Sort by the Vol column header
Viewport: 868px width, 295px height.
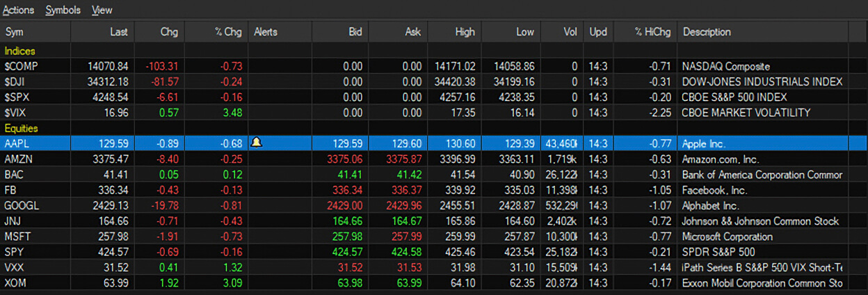pos(570,32)
